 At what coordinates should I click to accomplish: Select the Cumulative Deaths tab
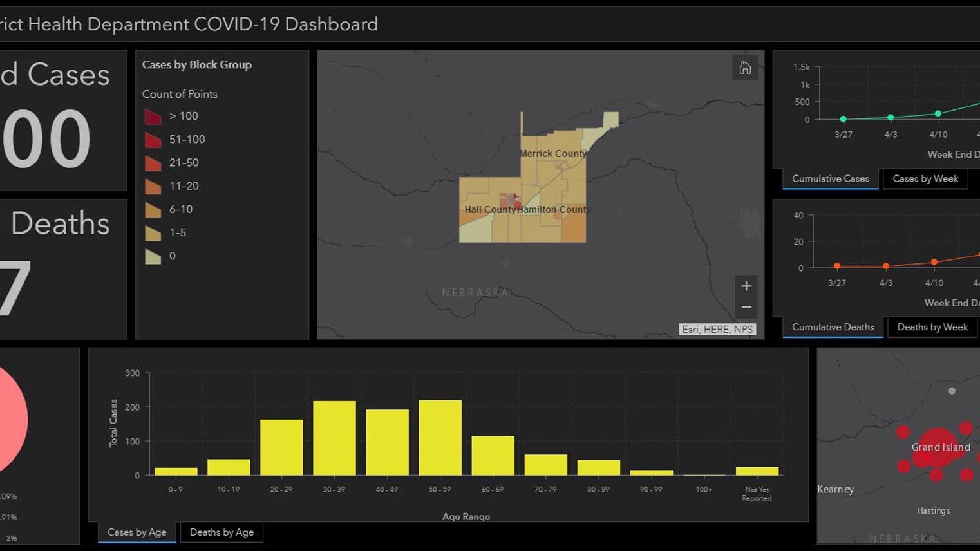pos(833,327)
